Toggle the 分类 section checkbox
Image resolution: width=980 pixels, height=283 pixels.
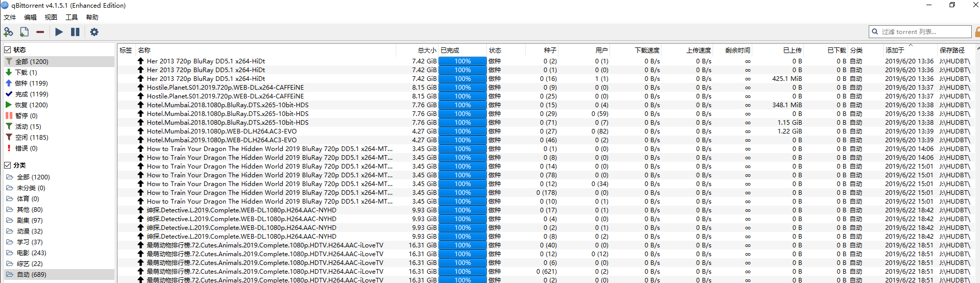(8, 165)
